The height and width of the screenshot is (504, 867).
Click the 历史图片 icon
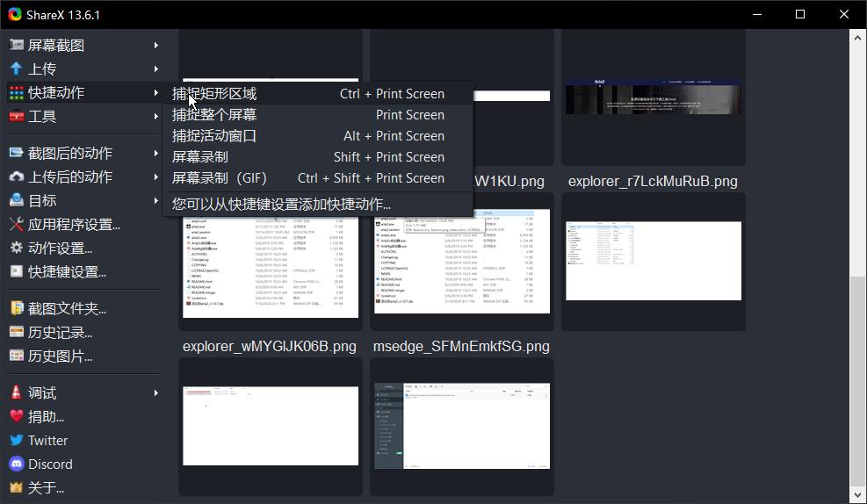pos(17,356)
